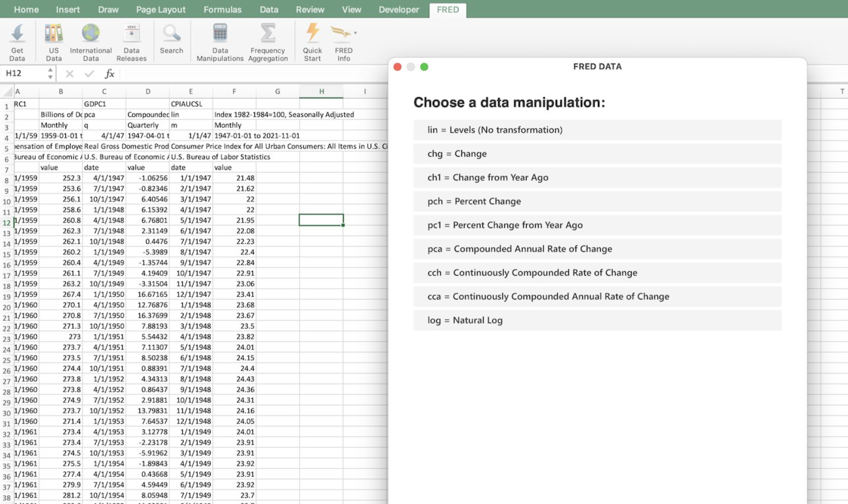Click the Name Box showing H12

pos(23,73)
